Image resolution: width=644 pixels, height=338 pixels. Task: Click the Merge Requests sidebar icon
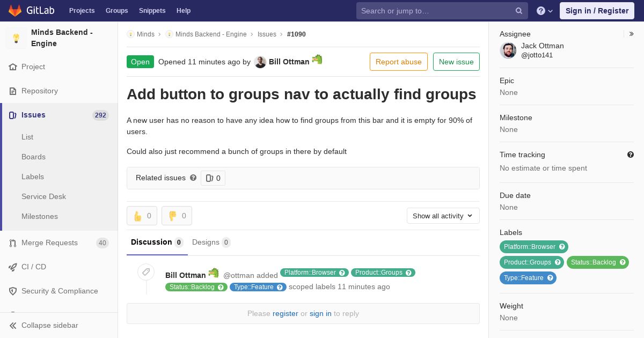point(13,243)
